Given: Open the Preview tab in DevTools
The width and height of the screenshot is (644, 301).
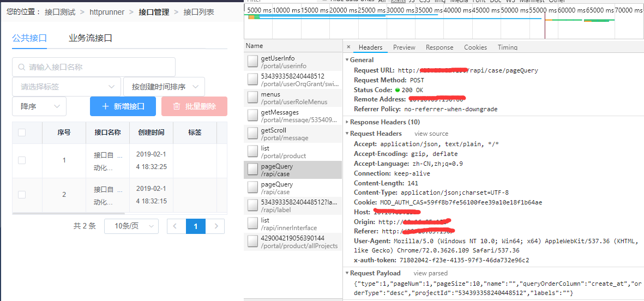Looking at the screenshot, I should (404, 47).
